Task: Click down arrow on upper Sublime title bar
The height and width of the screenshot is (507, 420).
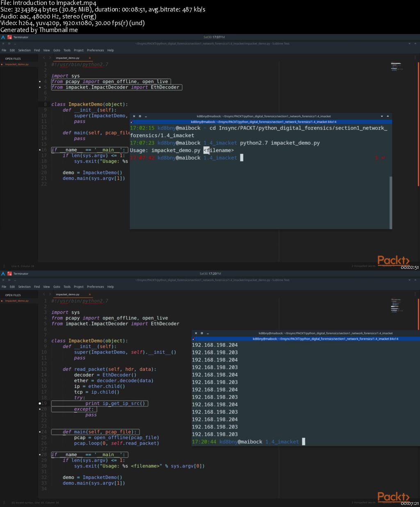Action: (x=409, y=44)
